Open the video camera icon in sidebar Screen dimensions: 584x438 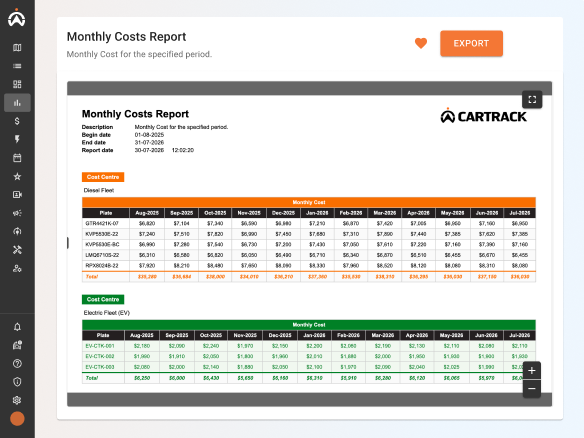coord(17,194)
